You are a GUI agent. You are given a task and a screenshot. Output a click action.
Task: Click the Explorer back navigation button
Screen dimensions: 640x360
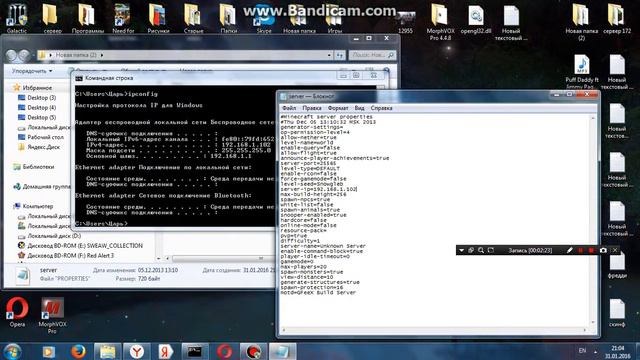pyautogui.click(x=11, y=55)
